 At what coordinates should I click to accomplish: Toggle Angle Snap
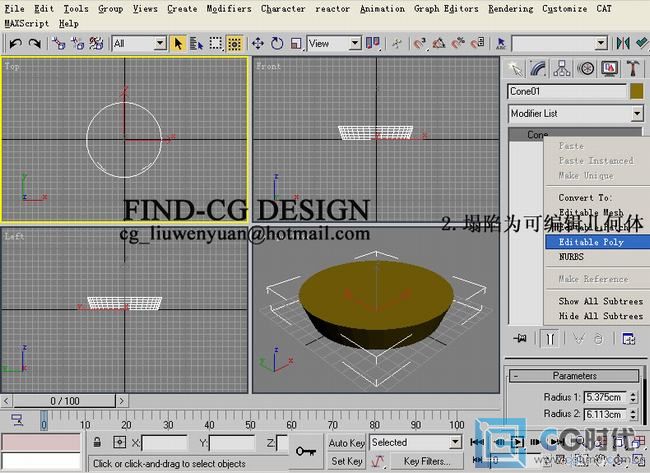439,43
